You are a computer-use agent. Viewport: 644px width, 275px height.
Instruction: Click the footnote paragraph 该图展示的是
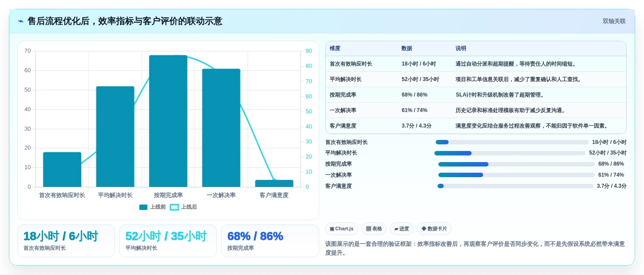[475, 248]
